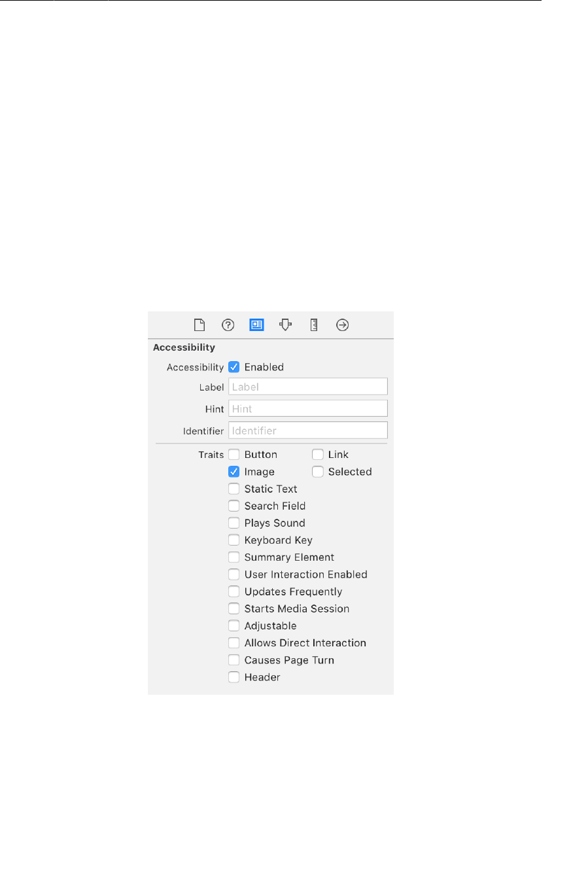Open the Size inspector ruler icon
The image size is (588, 876).
pyautogui.click(x=314, y=324)
